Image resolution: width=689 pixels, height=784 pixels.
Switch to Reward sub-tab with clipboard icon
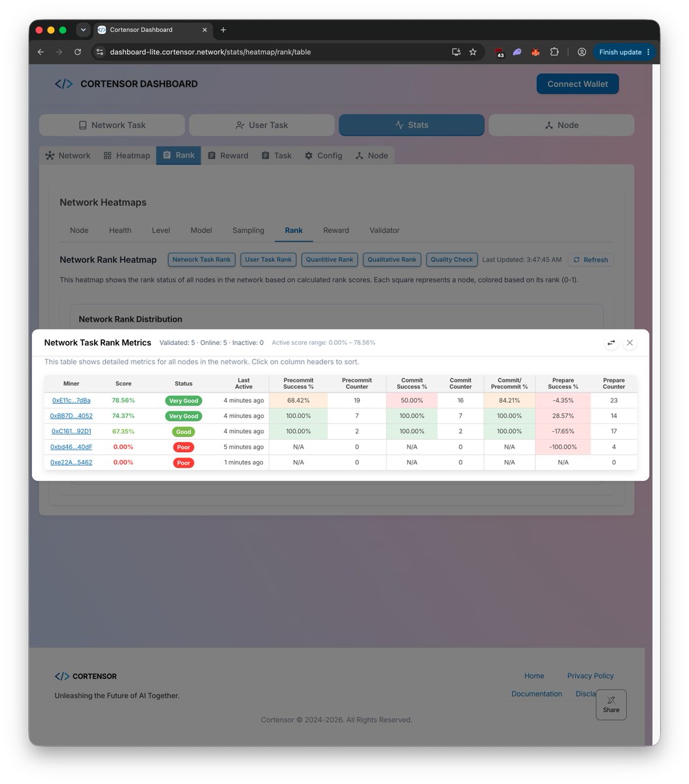(x=228, y=155)
